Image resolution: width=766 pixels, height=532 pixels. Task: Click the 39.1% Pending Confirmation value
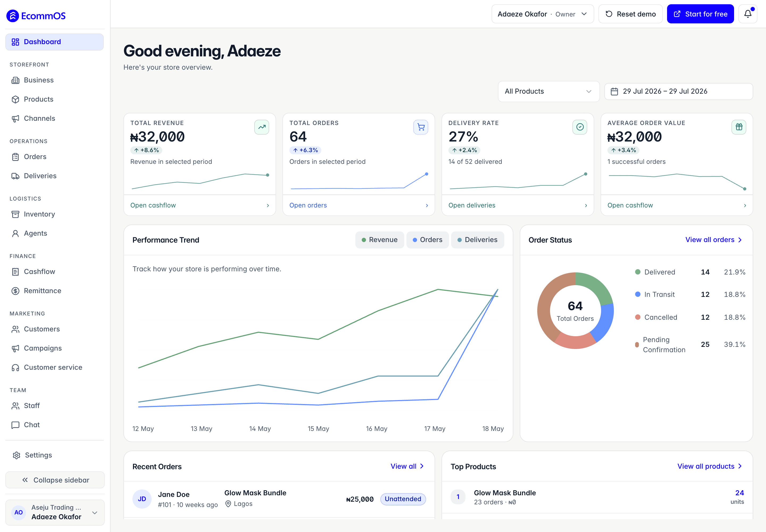734,345
